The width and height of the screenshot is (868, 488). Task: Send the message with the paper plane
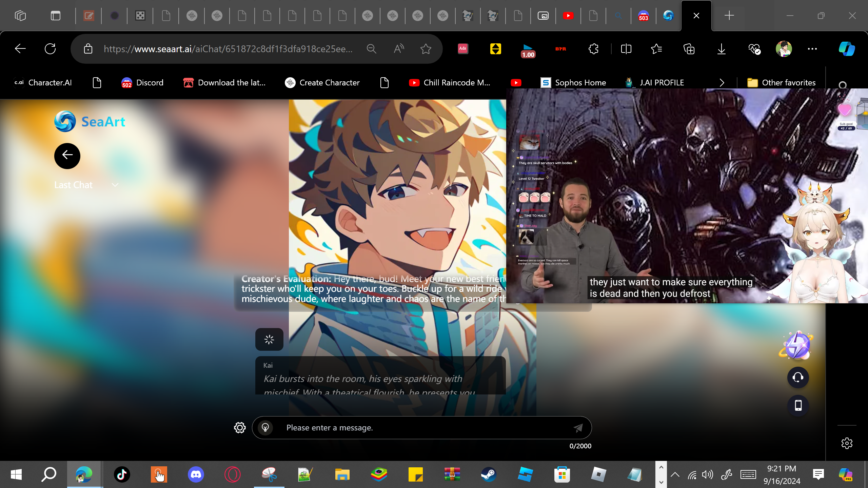pos(578,428)
